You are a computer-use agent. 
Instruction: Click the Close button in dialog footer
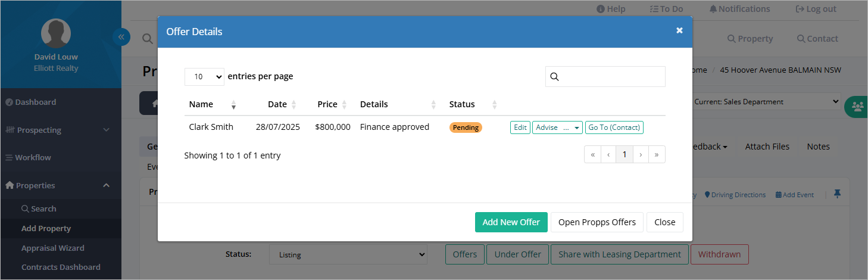coord(665,222)
